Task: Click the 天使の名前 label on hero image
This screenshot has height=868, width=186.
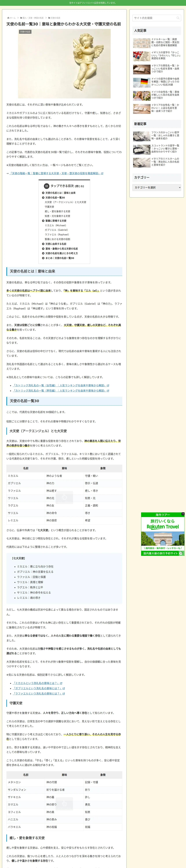Action: 25,32
